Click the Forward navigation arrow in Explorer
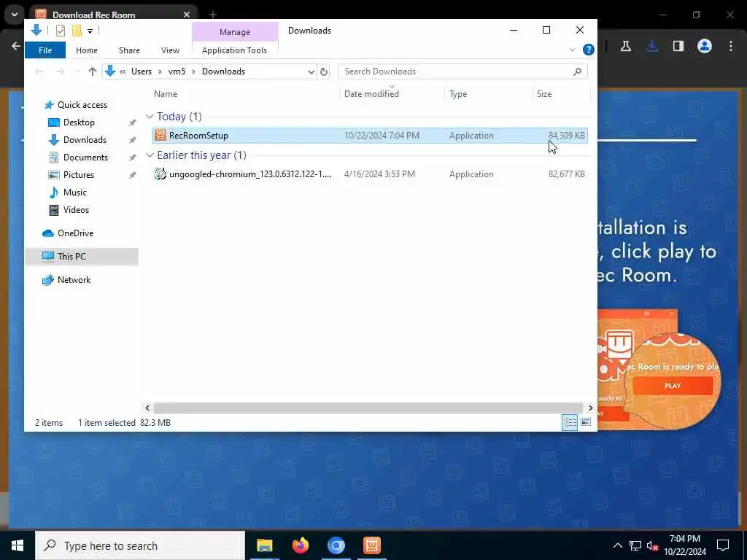The image size is (747, 560). coord(60,71)
